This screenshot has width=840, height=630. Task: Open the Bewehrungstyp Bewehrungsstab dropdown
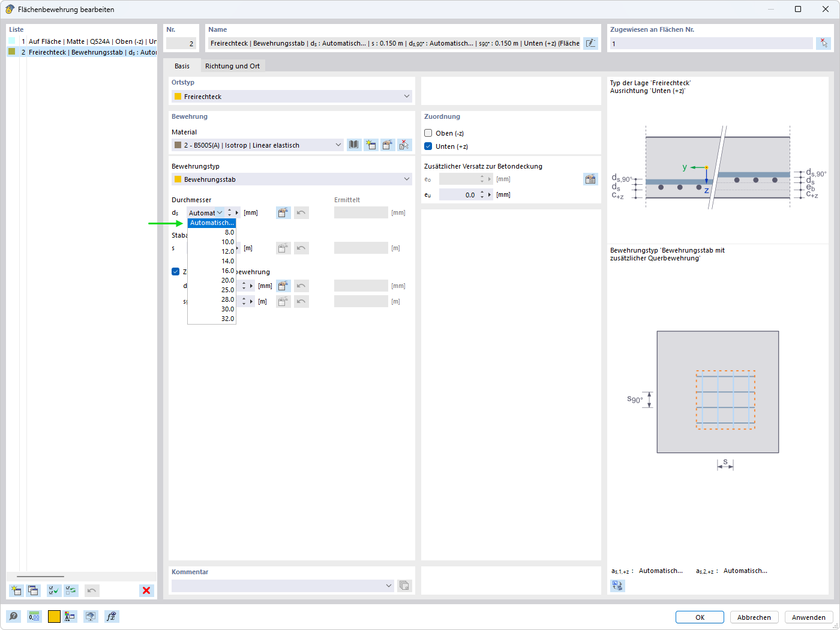click(x=292, y=179)
